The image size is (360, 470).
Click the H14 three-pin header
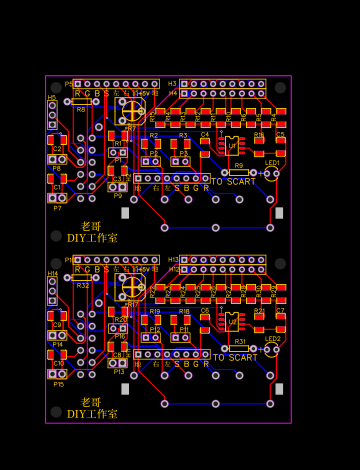tap(52, 291)
